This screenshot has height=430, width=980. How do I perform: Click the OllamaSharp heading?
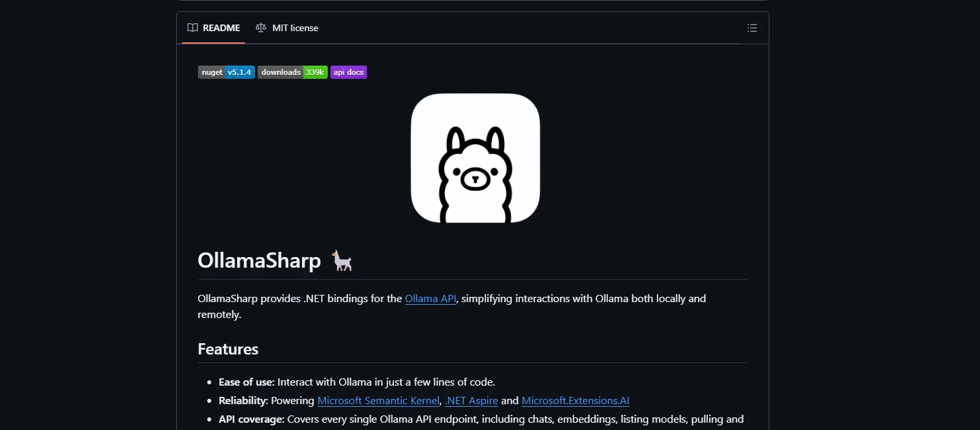pyautogui.click(x=260, y=260)
